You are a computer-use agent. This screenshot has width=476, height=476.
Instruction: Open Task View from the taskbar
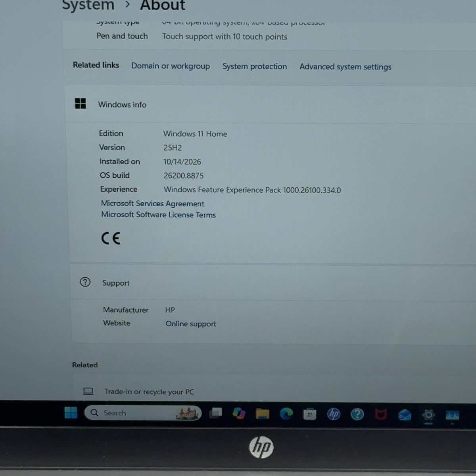point(216,413)
